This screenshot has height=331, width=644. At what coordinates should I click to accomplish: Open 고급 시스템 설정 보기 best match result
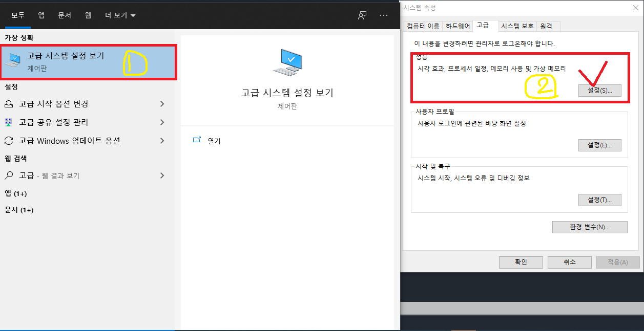click(89, 62)
